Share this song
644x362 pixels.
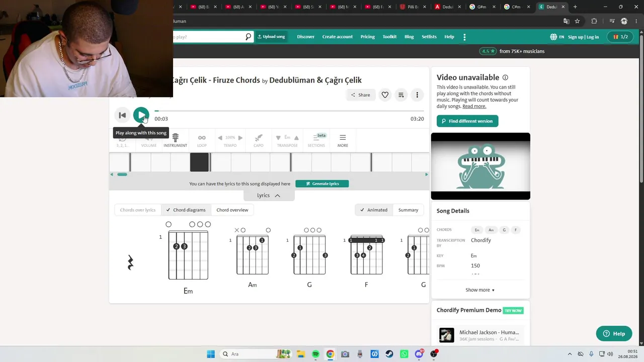(x=361, y=95)
